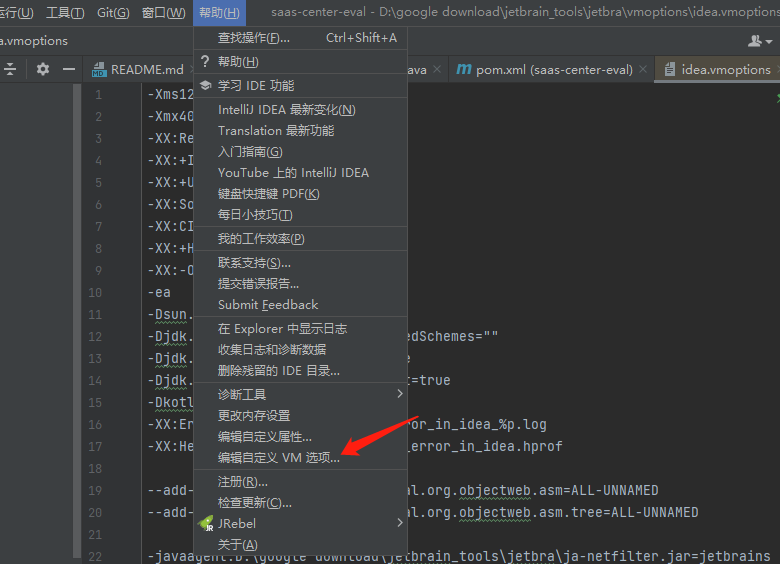The width and height of the screenshot is (780, 564).
Task: Open 键盘快捷键 PDF(K)
Action: coord(300,194)
